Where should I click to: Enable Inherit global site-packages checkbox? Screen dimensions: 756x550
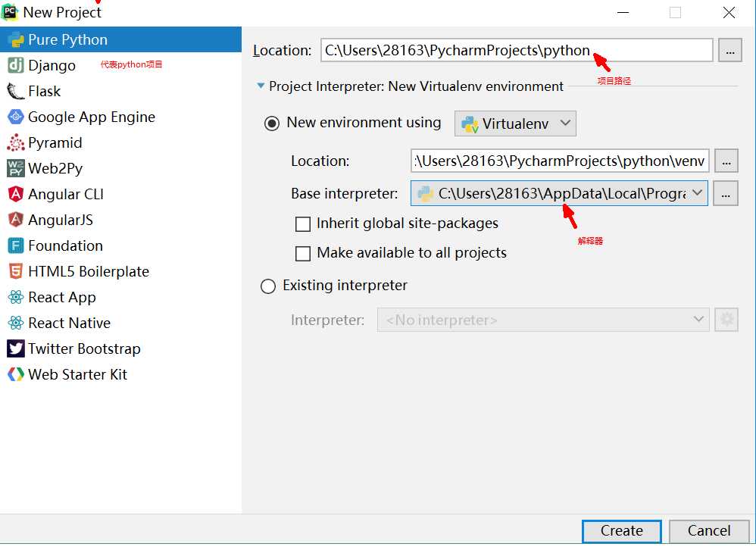tap(303, 224)
